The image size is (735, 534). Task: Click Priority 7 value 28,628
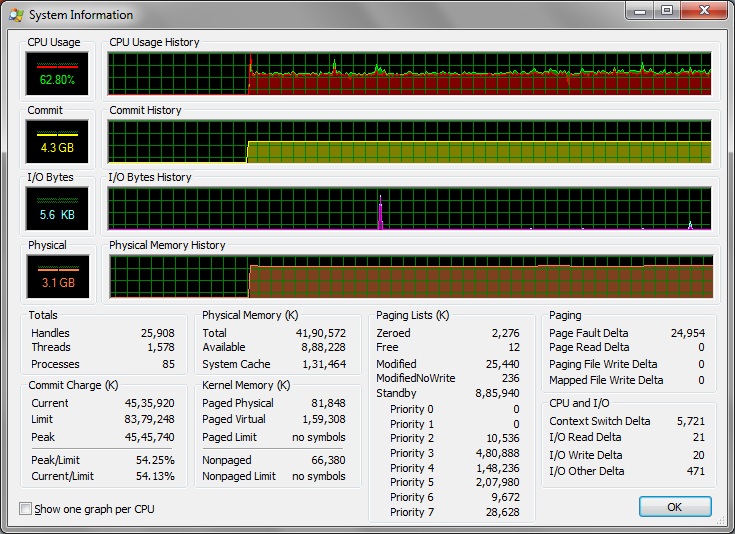pos(502,512)
